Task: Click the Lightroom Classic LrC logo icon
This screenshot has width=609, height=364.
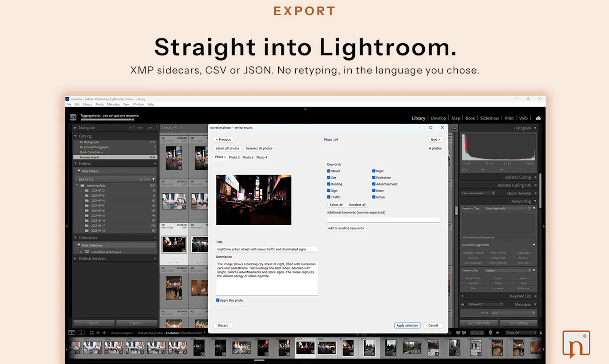Action: pos(73,118)
